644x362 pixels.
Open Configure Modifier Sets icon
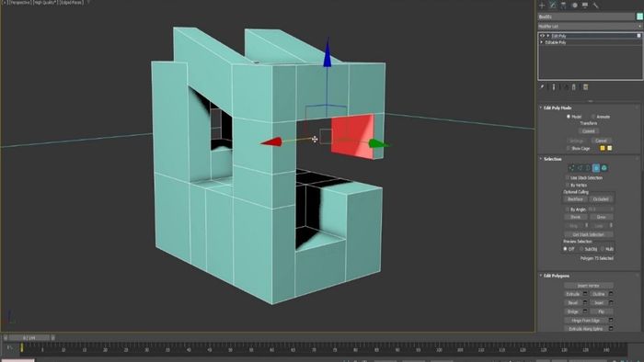point(586,87)
